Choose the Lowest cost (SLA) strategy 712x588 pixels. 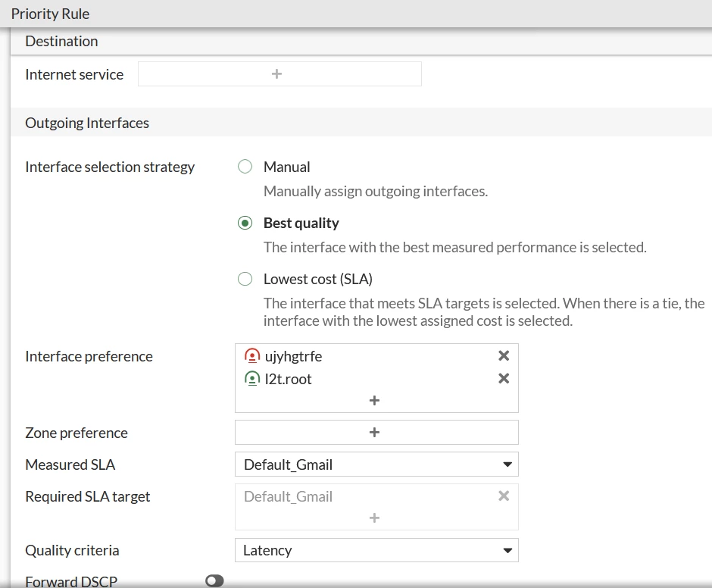point(245,279)
